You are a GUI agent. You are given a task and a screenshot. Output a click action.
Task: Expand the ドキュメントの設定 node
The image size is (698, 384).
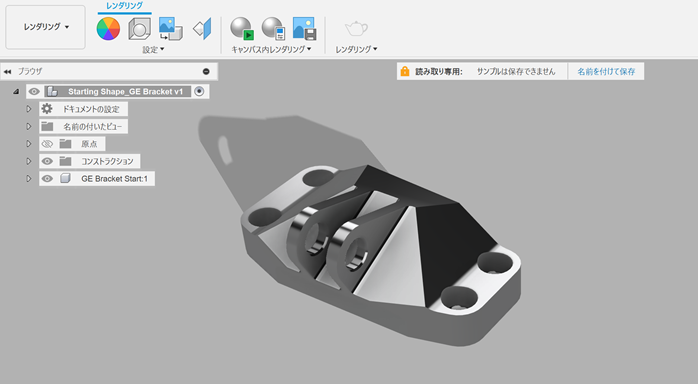point(28,109)
